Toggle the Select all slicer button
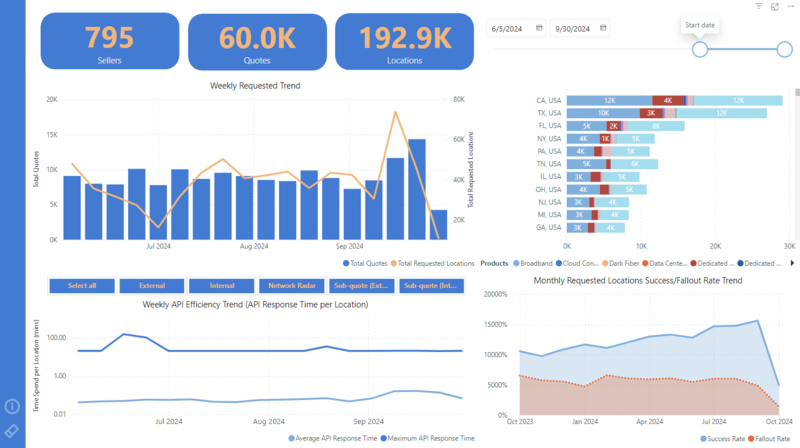This screenshot has height=448, width=800. tap(82, 286)
